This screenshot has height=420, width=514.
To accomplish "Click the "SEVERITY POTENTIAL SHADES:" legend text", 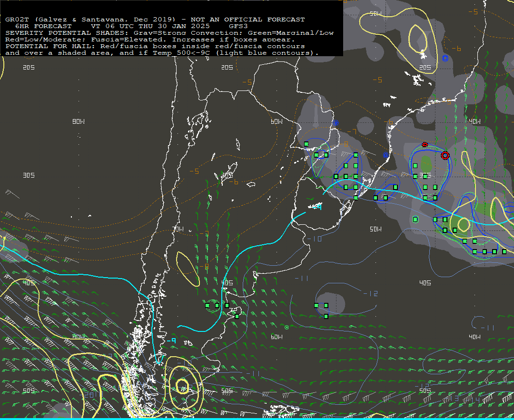I will coord(67,33).
